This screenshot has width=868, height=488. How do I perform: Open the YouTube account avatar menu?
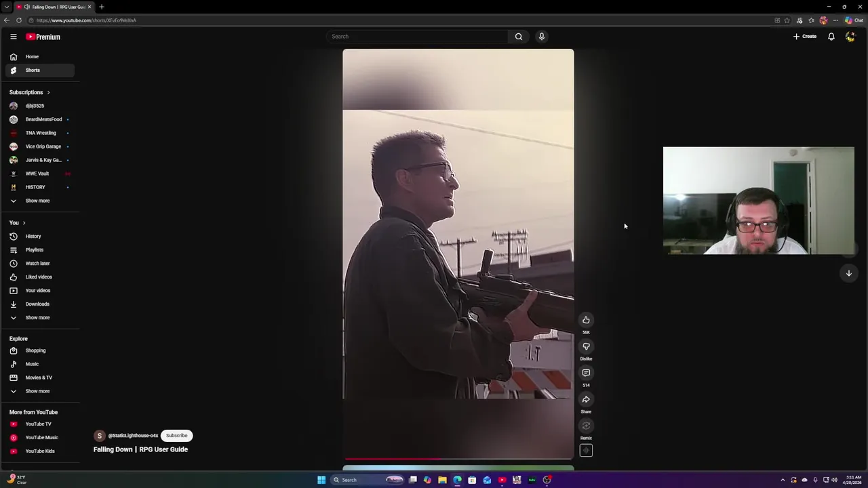[850, 37]
